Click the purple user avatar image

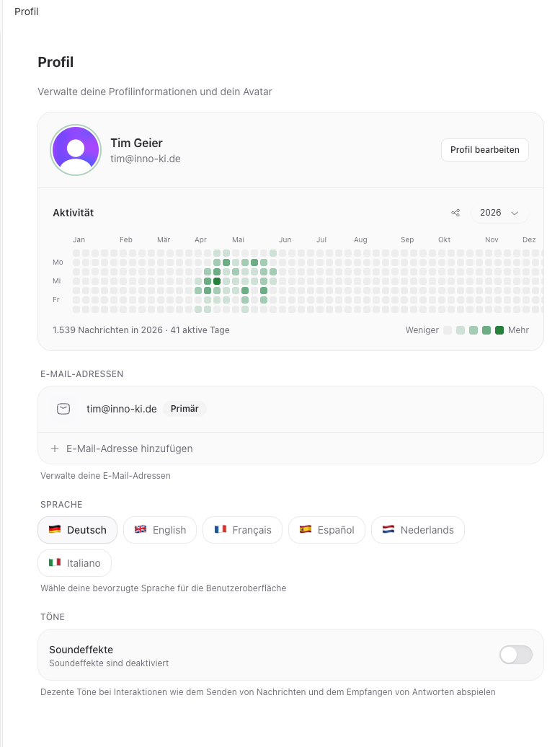(x=76, y=150)
